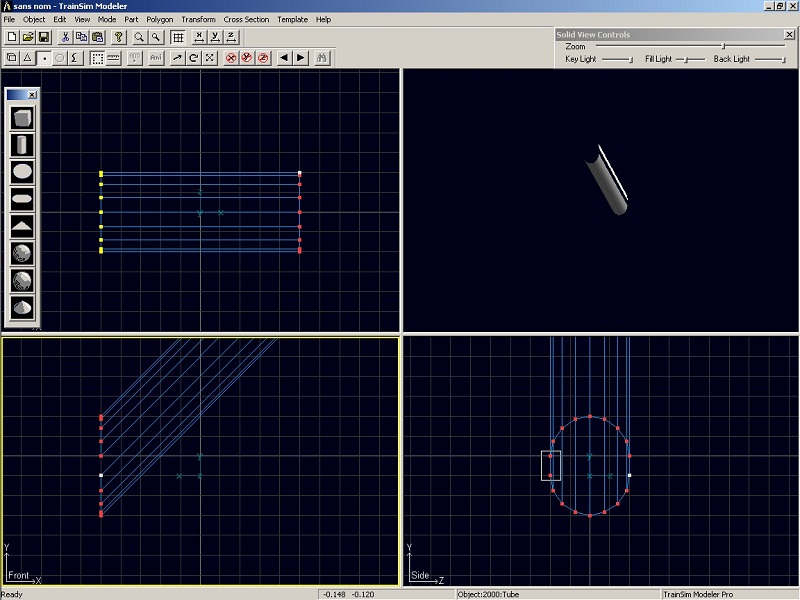Cut selection with the scissors icon
Image resolution: width=800 pixels, height=600 pixels.
[x=65, y=37]
